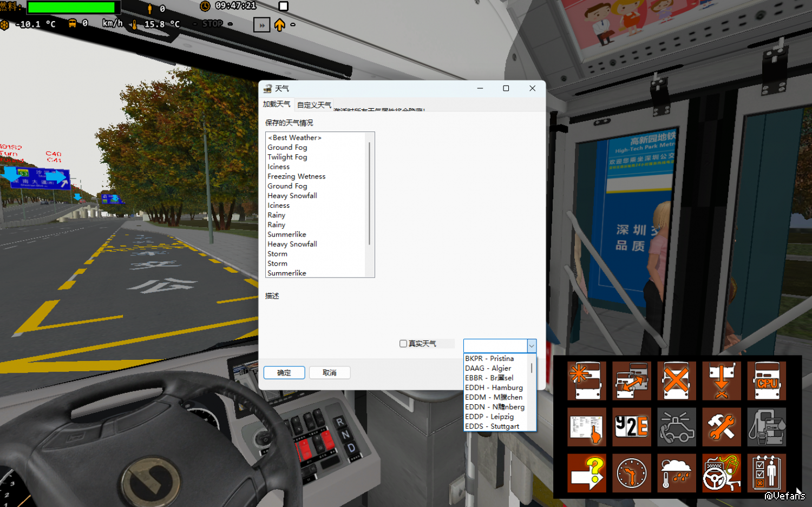Open the timetable selection icon

(587, 427)
